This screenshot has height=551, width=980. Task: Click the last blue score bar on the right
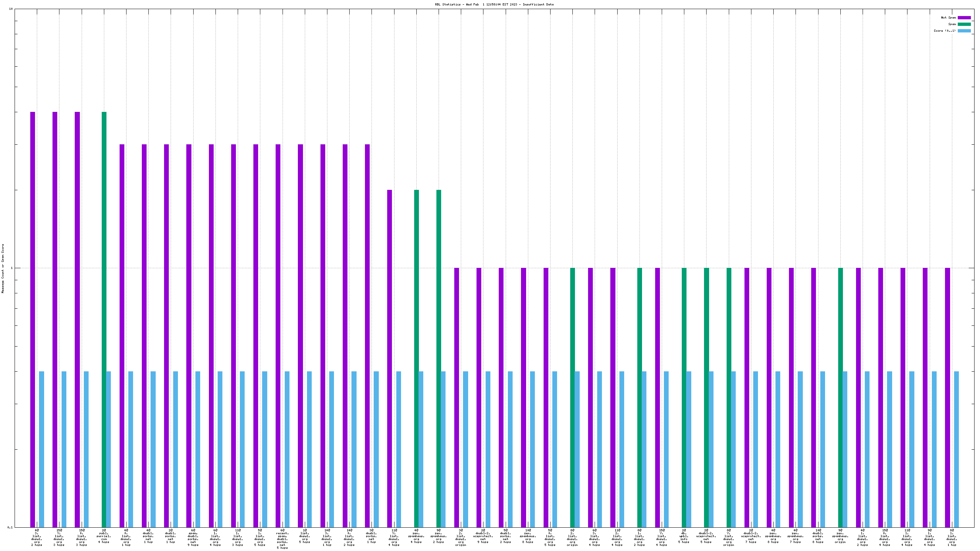tap(956, 449)
